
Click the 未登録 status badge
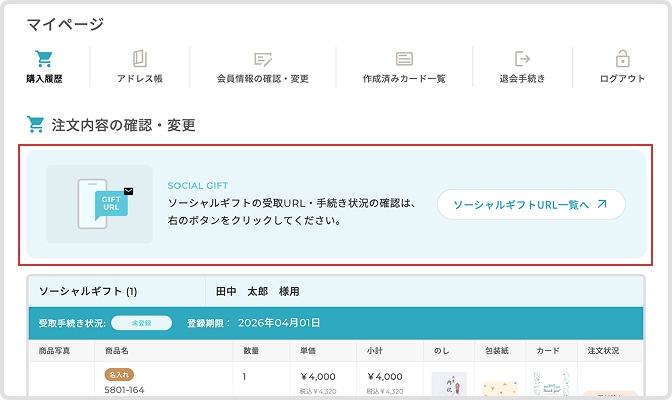point(141,323)
